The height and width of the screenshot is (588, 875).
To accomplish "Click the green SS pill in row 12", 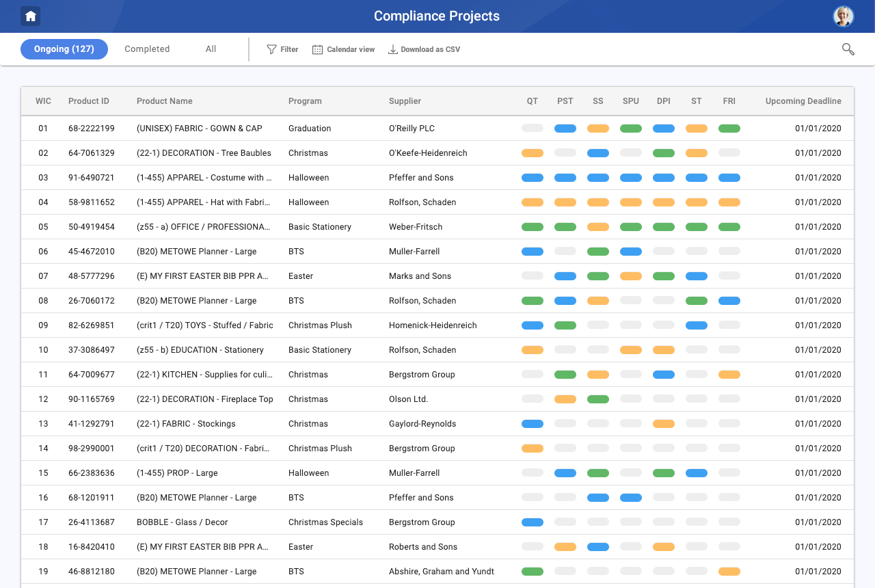I will click(597, 399).
